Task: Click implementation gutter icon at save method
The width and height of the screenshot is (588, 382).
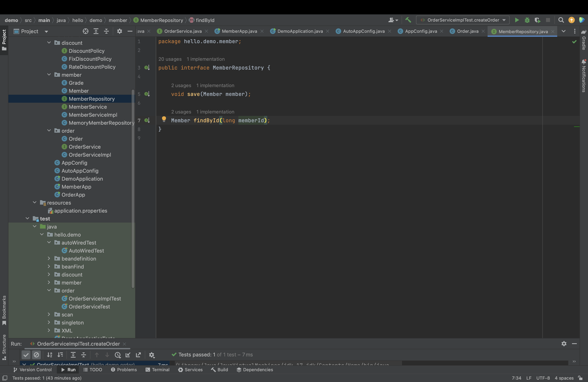Action: point(147,94)
